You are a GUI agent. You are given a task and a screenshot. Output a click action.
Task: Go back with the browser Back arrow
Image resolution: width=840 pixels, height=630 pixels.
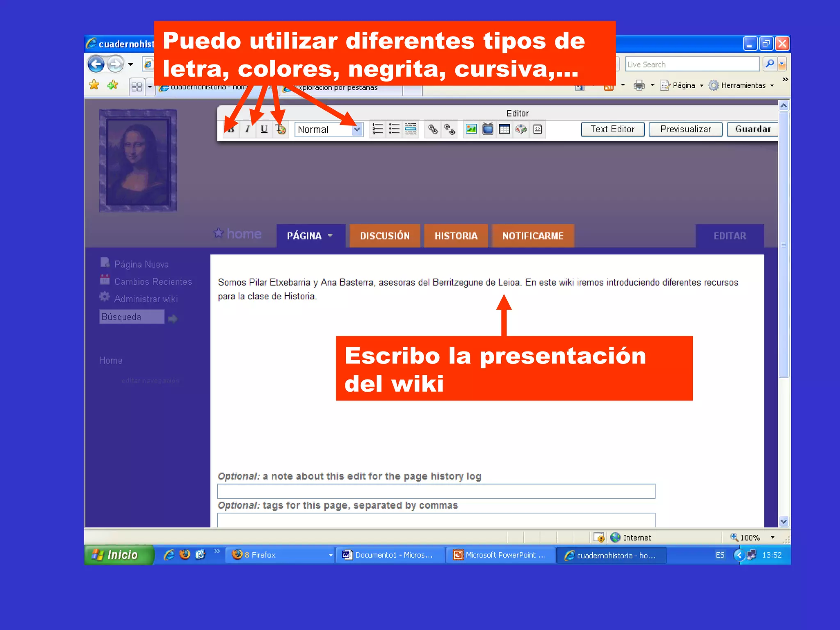(96, 64)
